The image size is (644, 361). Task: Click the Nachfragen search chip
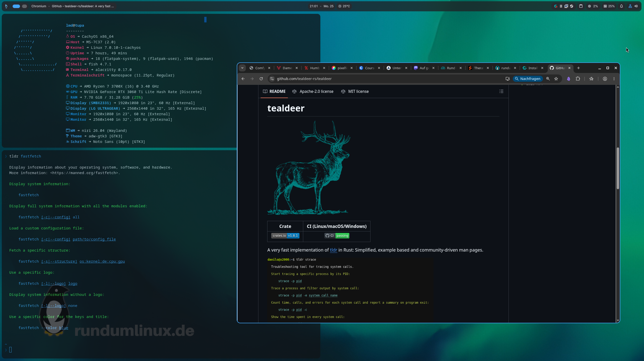(527, 79)
